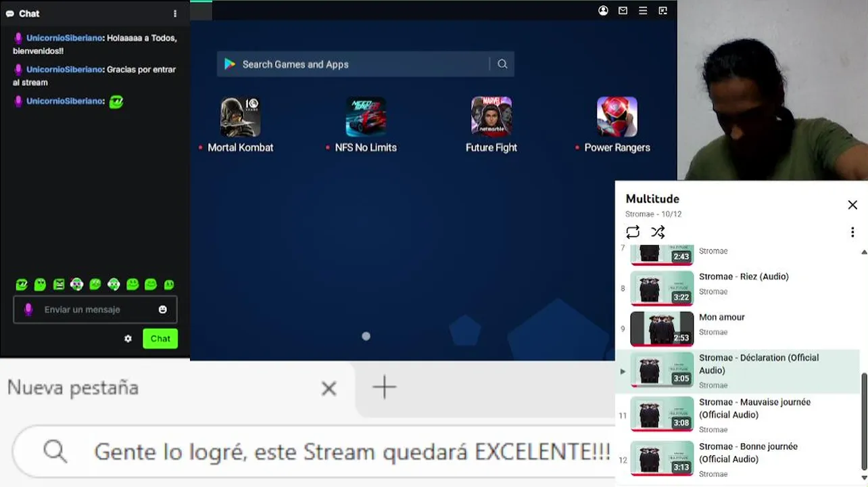This screenshot has width=868, height=487.
Task: Click the 3:13 Bonne journée thumbnail
Action: [x=662, y=459]
